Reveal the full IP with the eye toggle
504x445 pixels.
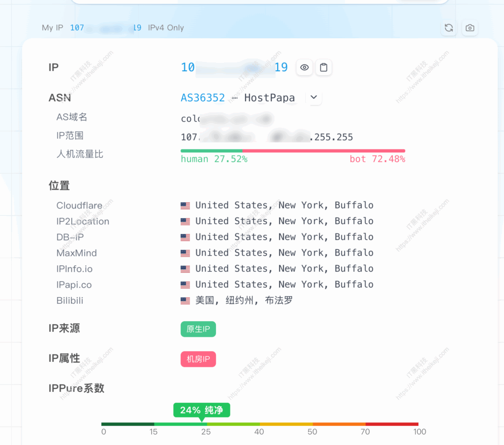pos(304,67)
